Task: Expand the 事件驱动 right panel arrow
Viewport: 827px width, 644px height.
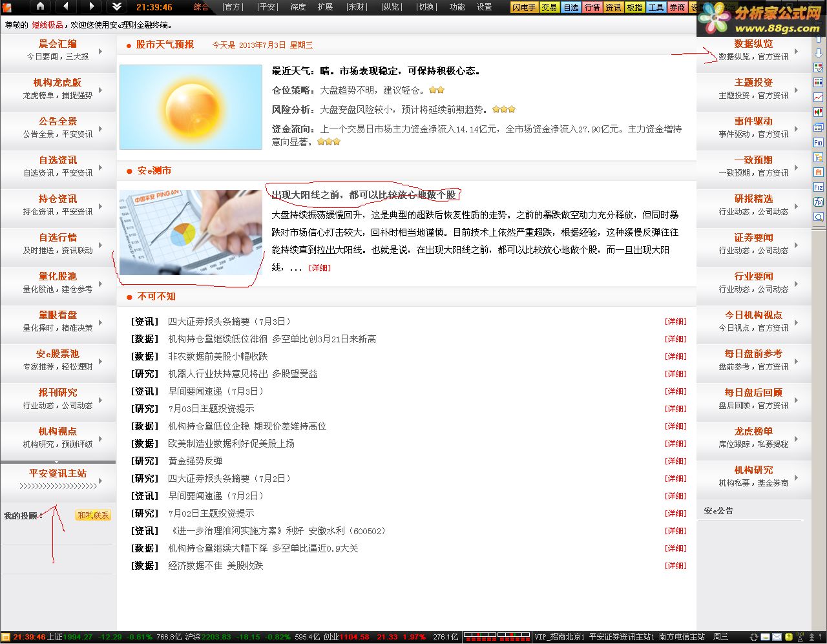Action: 796,129
